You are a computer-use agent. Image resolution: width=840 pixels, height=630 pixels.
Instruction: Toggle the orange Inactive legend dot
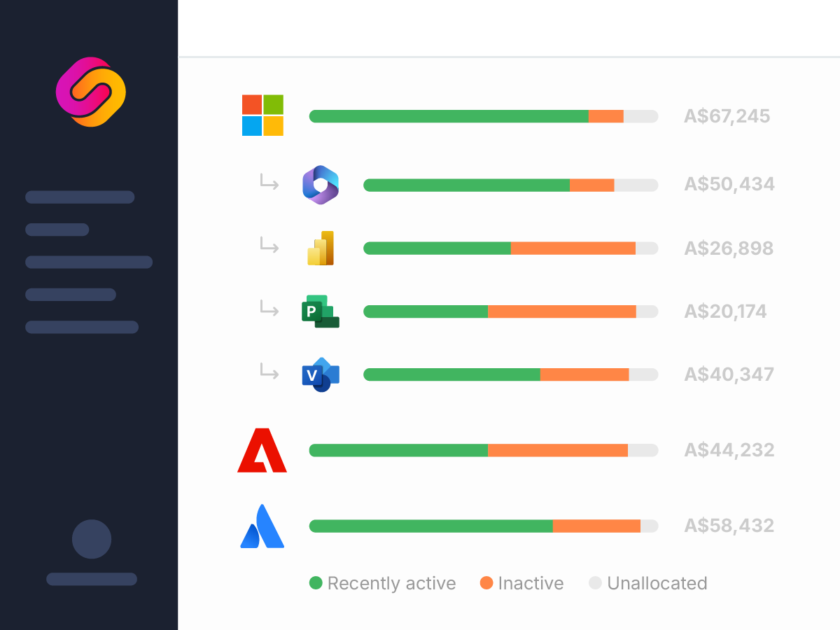coord(486,582)
